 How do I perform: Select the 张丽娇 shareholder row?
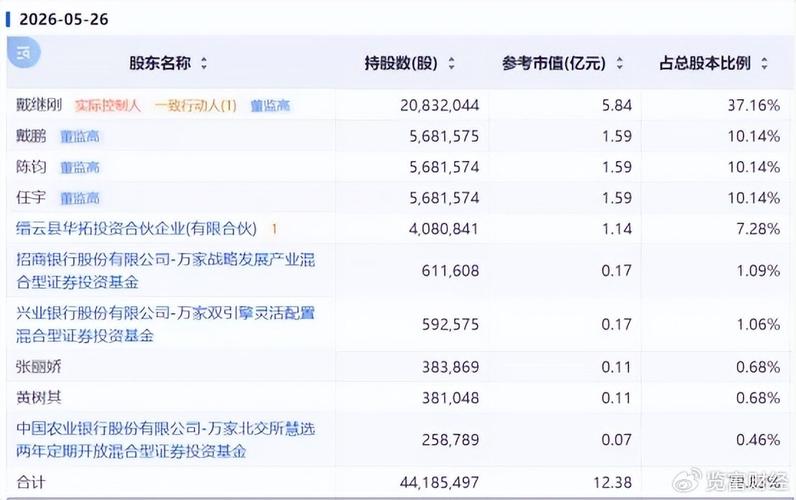[x=398, y=366]
